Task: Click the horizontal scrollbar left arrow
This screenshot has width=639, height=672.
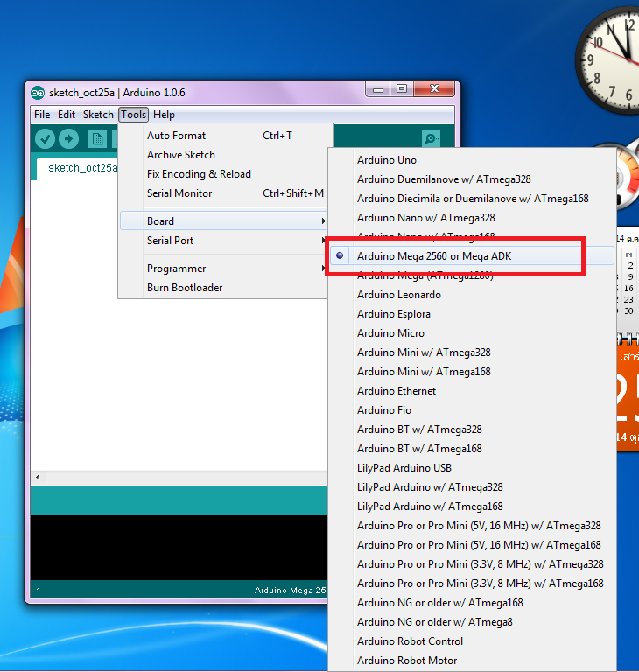Action: (x=37, y=478)
